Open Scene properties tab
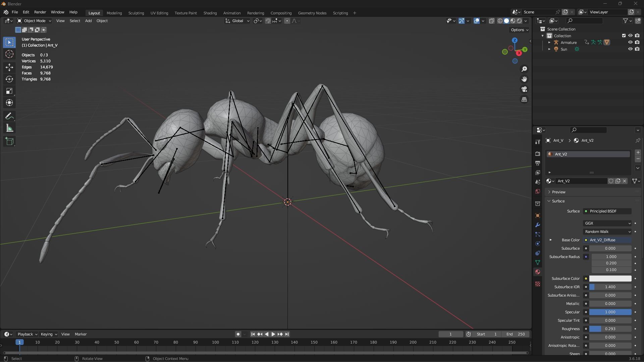Viewport: 644px width, 362px height. click(x=538, y=182)
